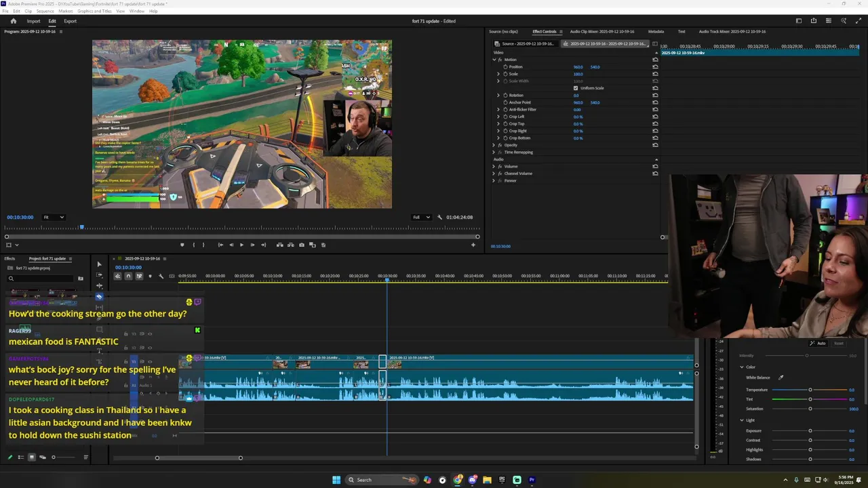Click the Lift button in Program monitor
Image resolution: width=868 pixels, height=488 pixels.
280,245
